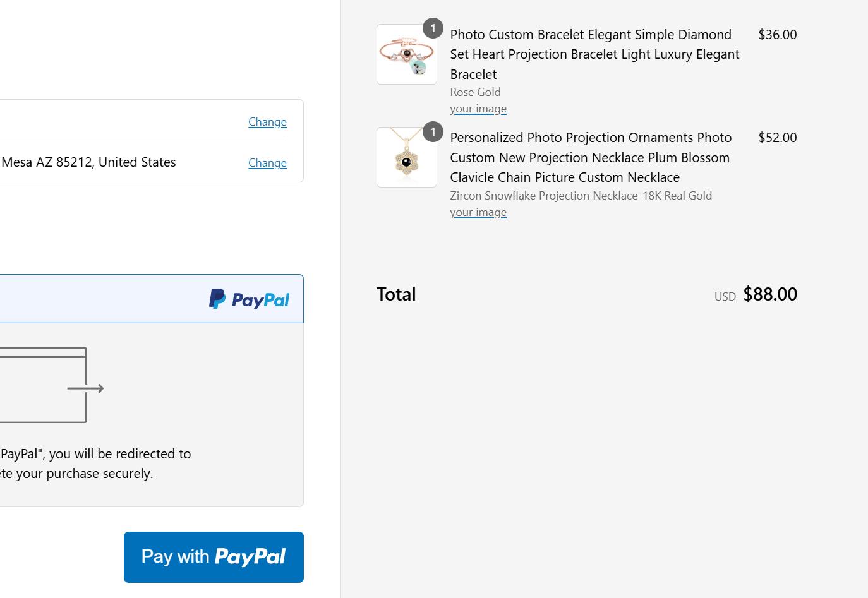This screenshot has width=868, height=598.
Task: Click quantity badge on bracelet thumbnail
Action: [433, 28]
